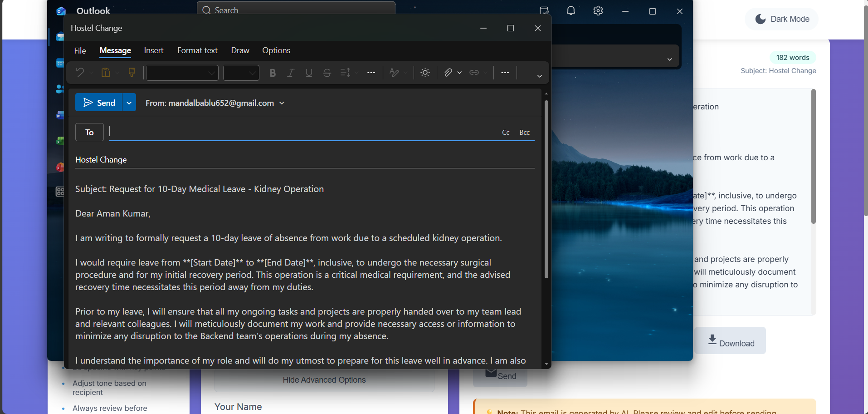Click the Outlook app logo icon
This screenshot has width=868, height=414.
coord(61,11)
